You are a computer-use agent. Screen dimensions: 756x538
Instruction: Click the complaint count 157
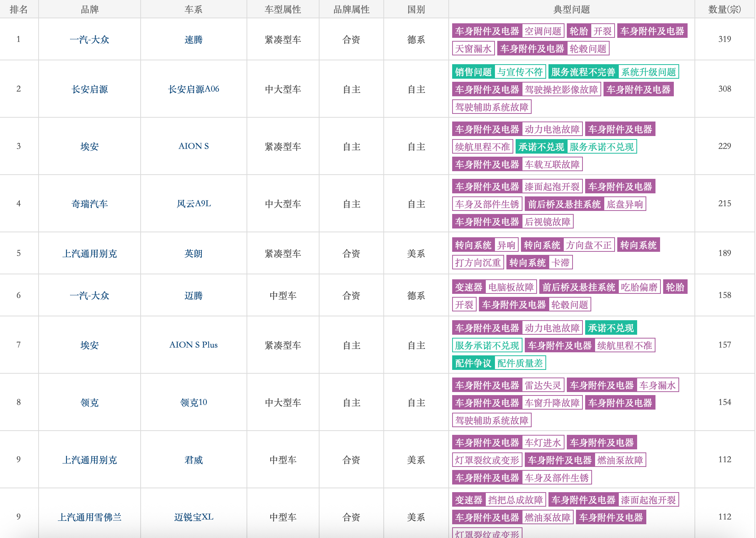(x=725, y=345)
